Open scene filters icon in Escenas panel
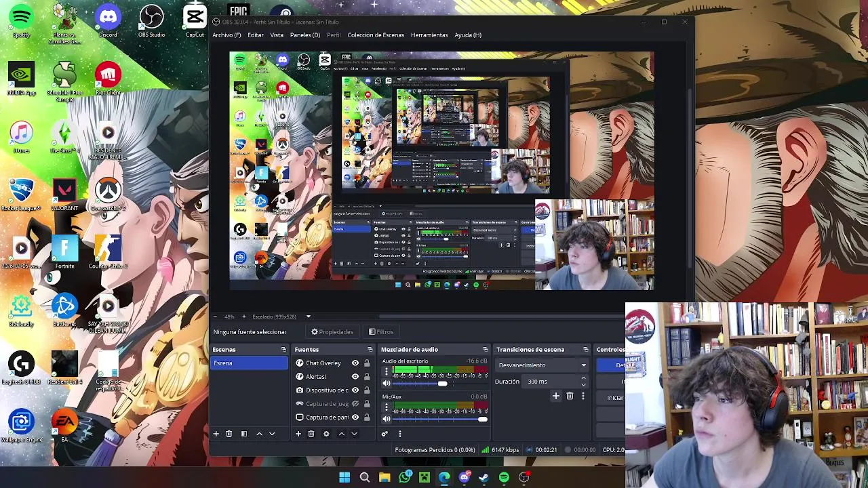Image resolution: width=868 pixels, height=488 pixels. point(243,434)
